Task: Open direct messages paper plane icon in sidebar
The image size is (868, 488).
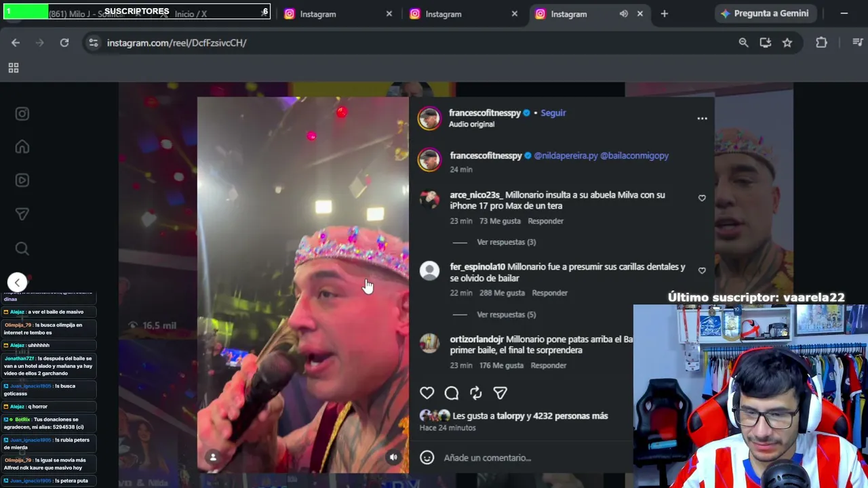Action: pos(22,214)
